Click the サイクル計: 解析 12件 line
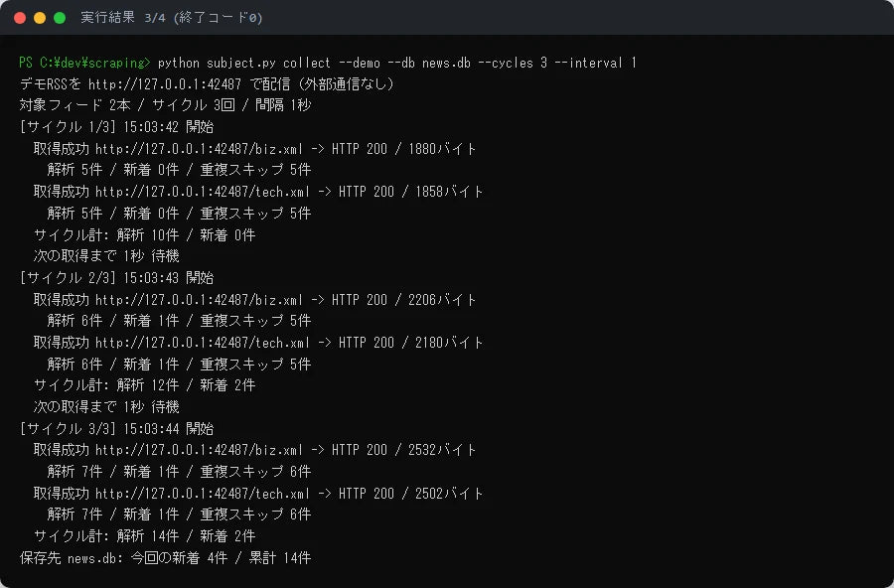The height and width of the screenshot is (588, 894). point(144,385)
